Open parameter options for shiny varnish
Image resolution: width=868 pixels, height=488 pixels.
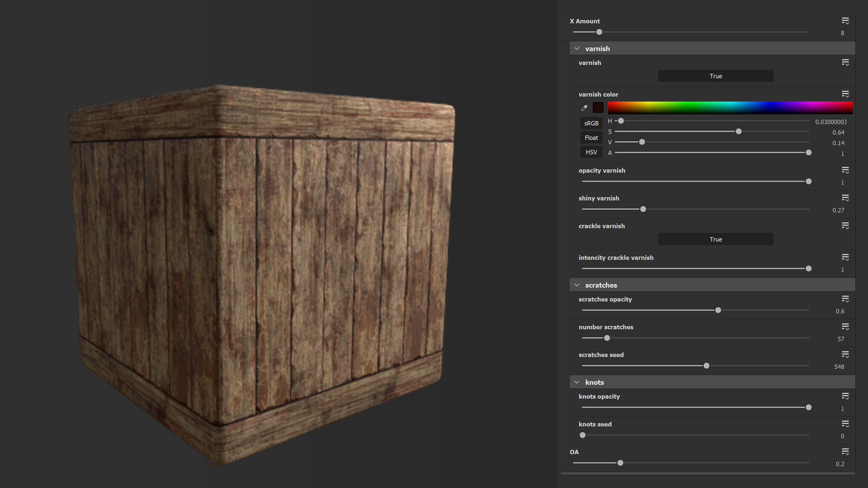(x=845, y=197)
